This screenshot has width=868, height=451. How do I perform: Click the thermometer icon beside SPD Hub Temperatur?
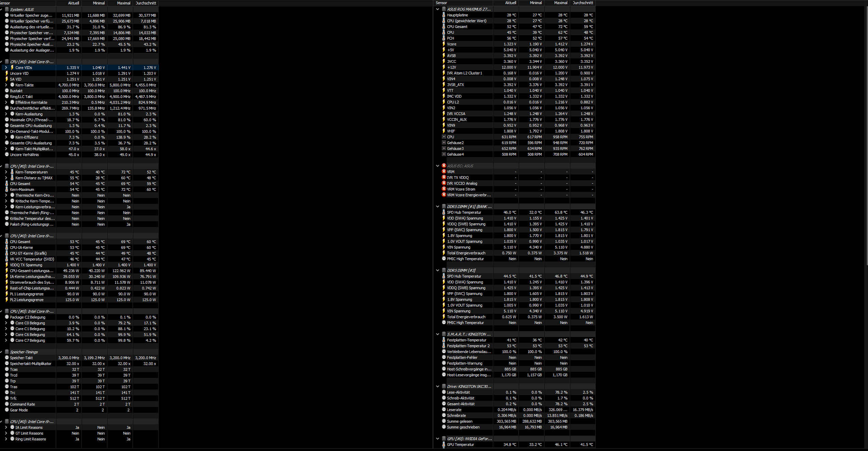click(444, 212)
